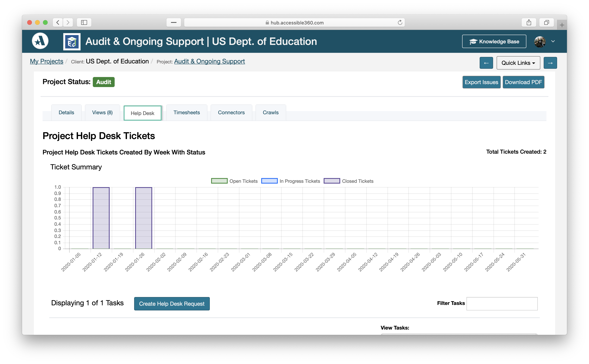The height and width of the screenshot is (364, 589).
Task: Click the closed tickets bar for 2020-01-26
Action: (143, 218)
